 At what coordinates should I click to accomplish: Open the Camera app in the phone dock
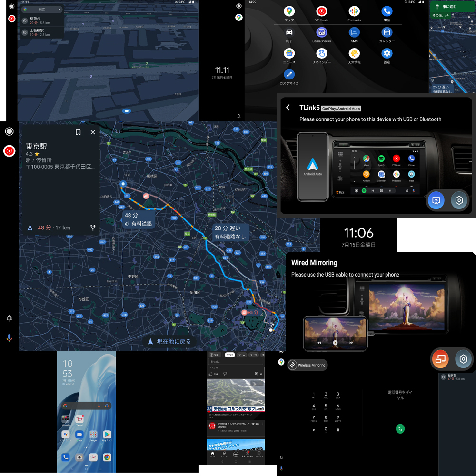coord(79,457)
